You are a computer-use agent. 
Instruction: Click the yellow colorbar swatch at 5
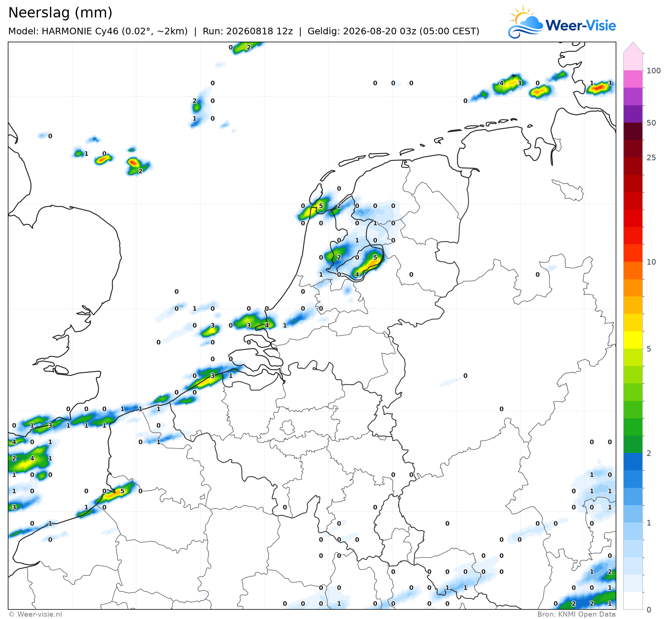(633, 340)
